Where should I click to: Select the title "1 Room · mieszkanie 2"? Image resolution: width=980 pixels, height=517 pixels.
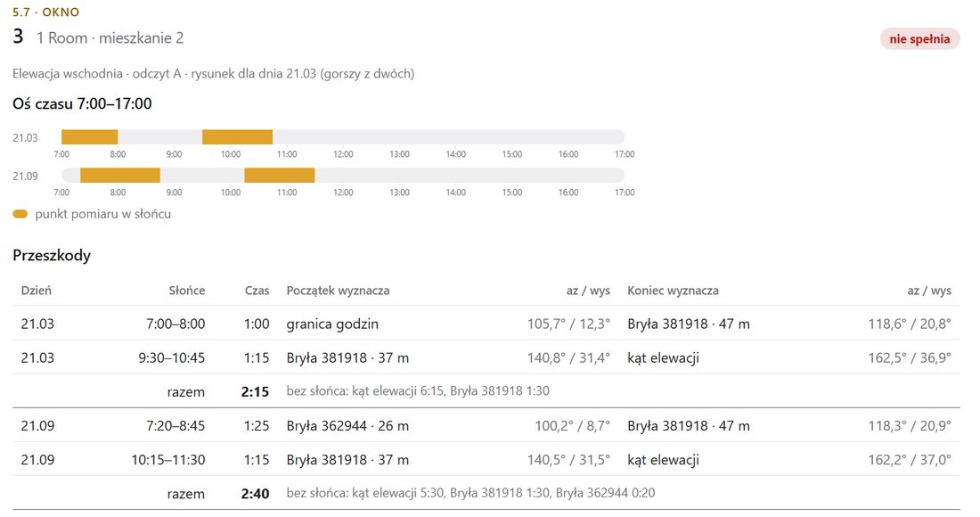coord(110,38)
